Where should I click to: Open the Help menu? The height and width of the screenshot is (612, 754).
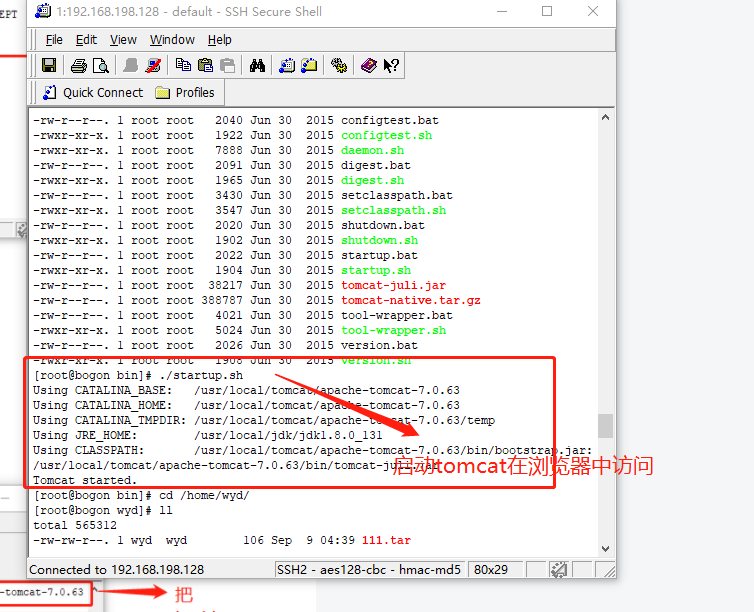(220, 40)
